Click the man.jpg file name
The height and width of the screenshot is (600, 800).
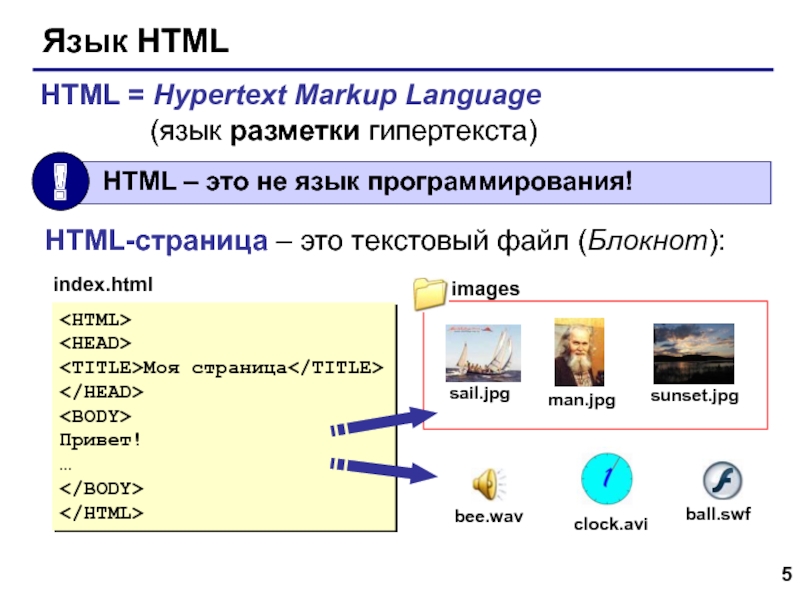581,400
